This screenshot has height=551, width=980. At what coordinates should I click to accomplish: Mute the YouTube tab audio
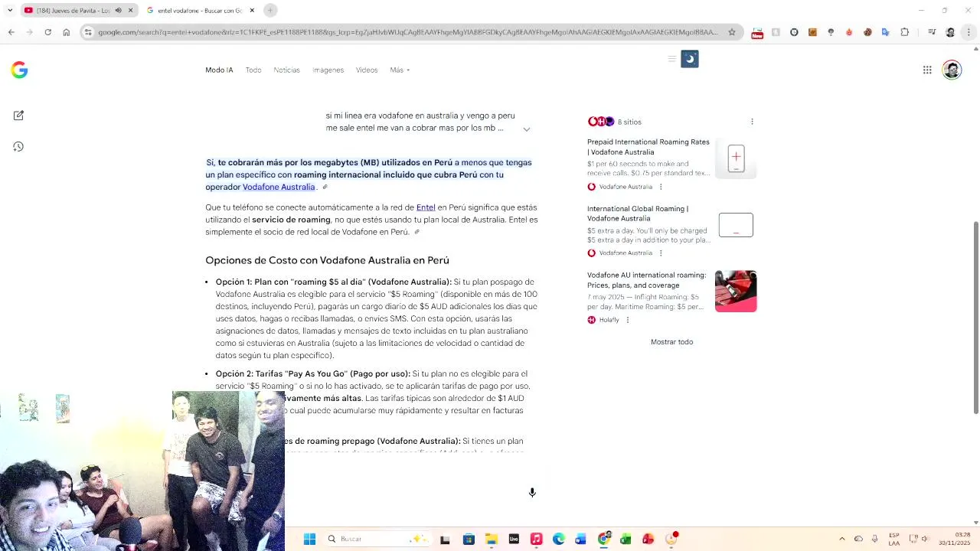(x=118, y=11)
